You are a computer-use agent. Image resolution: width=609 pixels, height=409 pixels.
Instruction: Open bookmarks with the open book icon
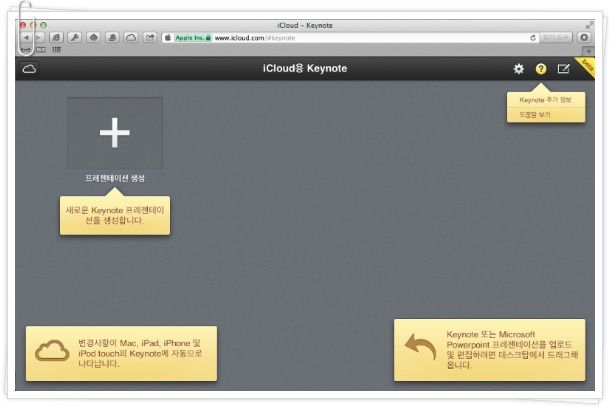point(41,50)
